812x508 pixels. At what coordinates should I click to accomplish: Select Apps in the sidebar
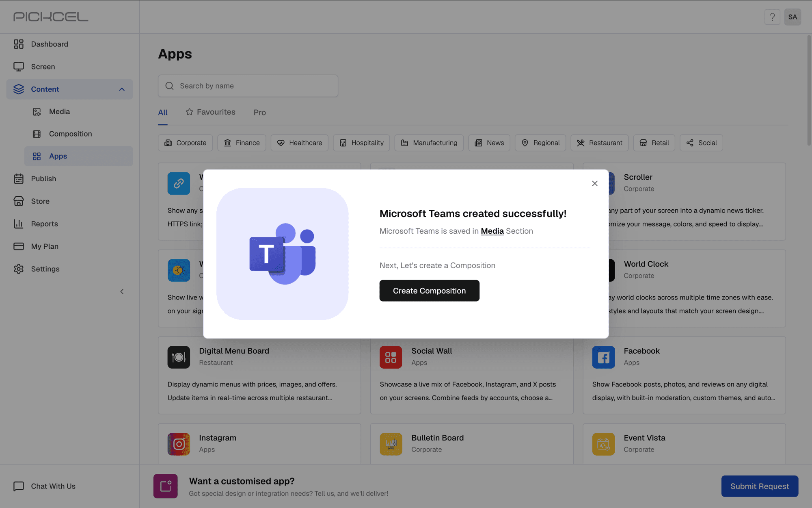click(78, 156)
